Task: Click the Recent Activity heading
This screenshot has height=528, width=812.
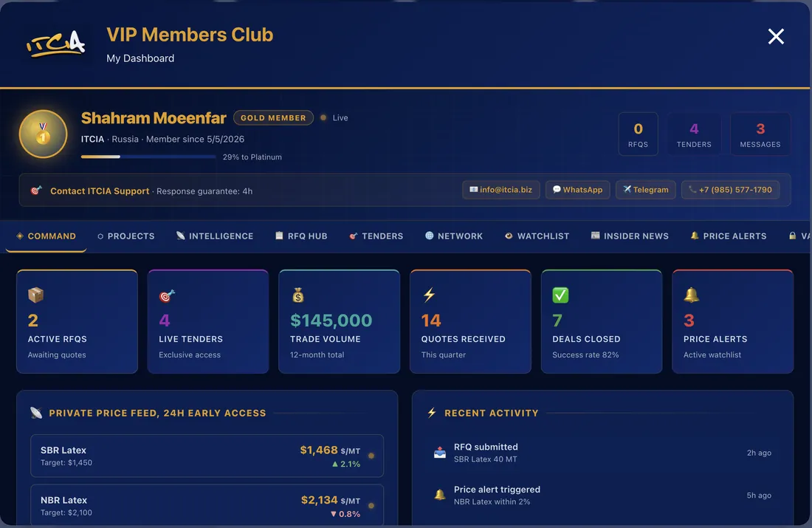Action: (x=492, y=413)
